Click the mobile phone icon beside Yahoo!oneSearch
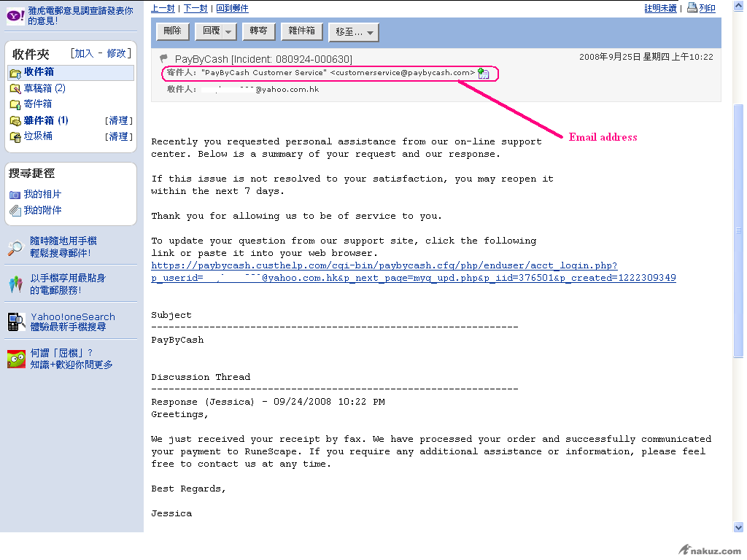This screenshot has width=747, height=560. (17, 322)
